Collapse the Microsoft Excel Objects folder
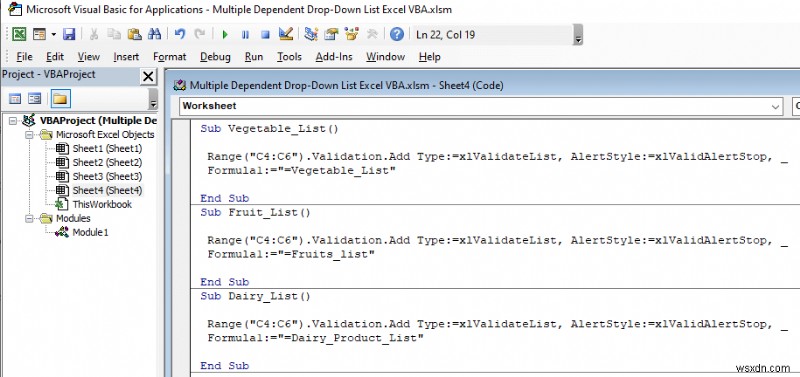Image resolution: width=800 pixels, height=377 pixels. (29, 135)
